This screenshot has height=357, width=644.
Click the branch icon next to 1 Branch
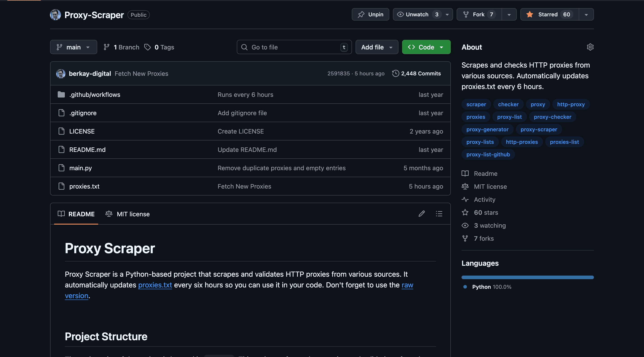click(107, 47)
